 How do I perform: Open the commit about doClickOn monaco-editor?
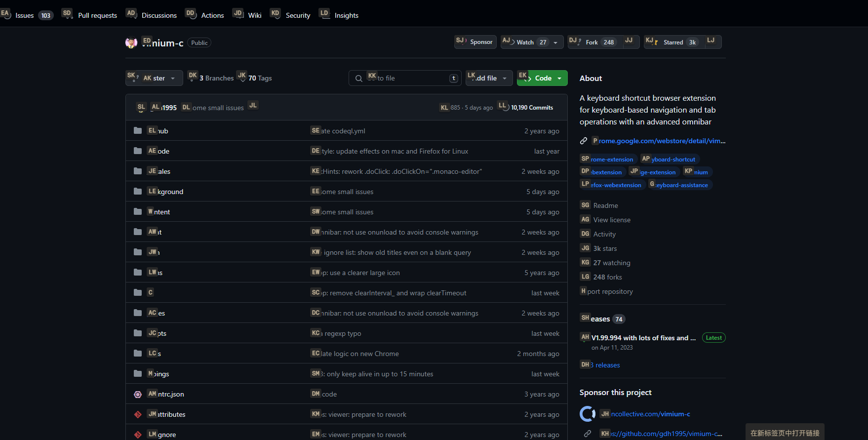point(396,171)
